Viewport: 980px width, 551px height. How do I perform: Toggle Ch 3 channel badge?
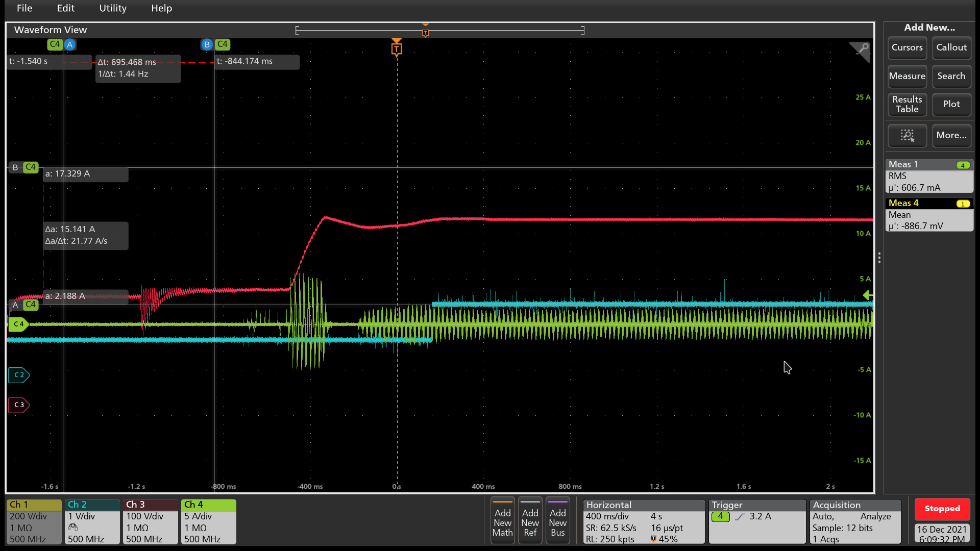pos(150,521)
